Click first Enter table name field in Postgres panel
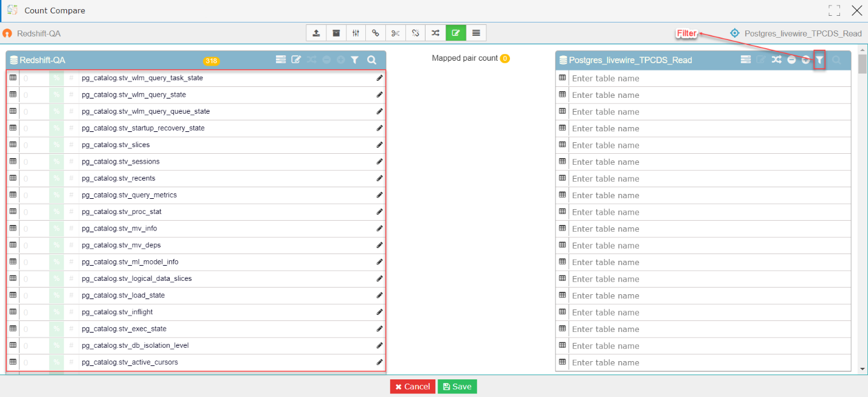Viewport: 868px width, 397px height. pyautogui.click(x=709, y=78)
